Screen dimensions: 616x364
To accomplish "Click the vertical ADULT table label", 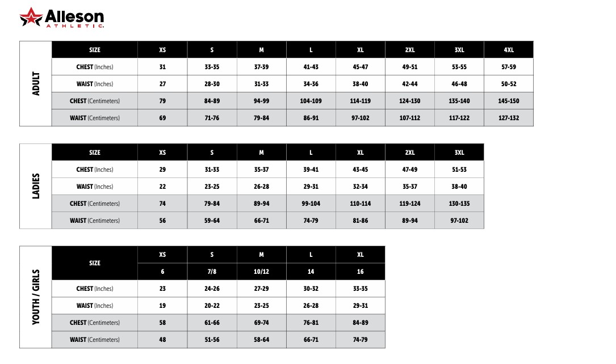I will click(36, 83).
